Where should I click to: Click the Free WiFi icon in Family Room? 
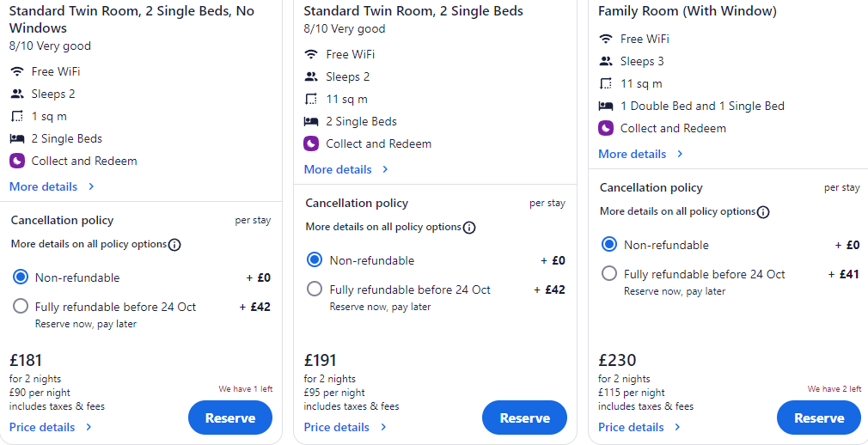(606, 39)
